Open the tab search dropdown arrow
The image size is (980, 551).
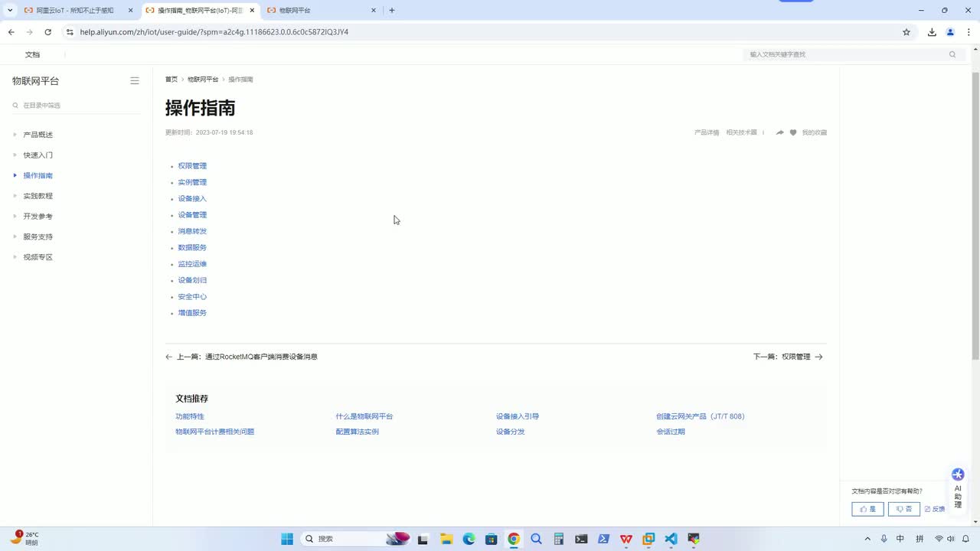coord(10,11)
